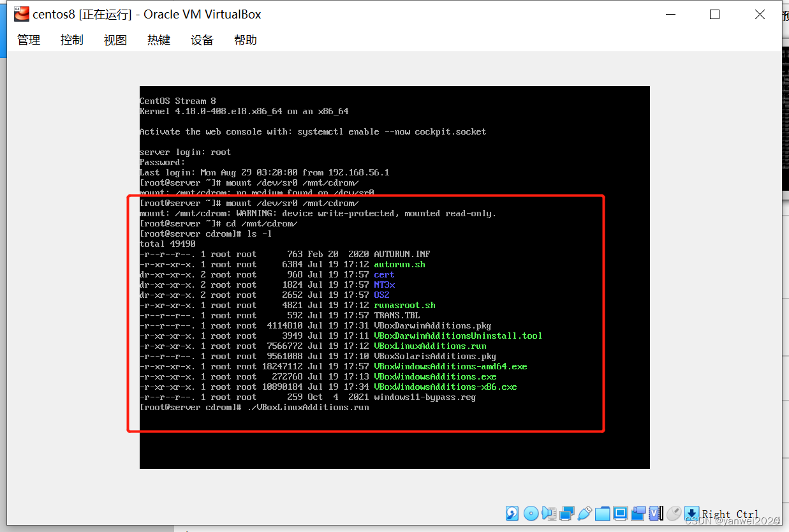Viewport: 789px width, 532px height.
Task: Click the display settings status icon
Action: pos(620,514)
